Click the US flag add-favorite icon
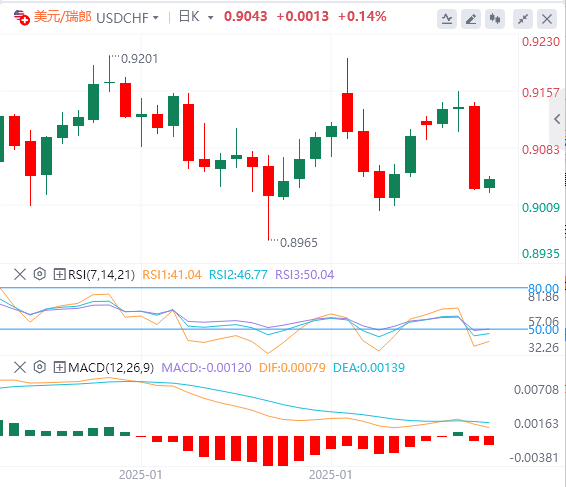 (21, 17)
